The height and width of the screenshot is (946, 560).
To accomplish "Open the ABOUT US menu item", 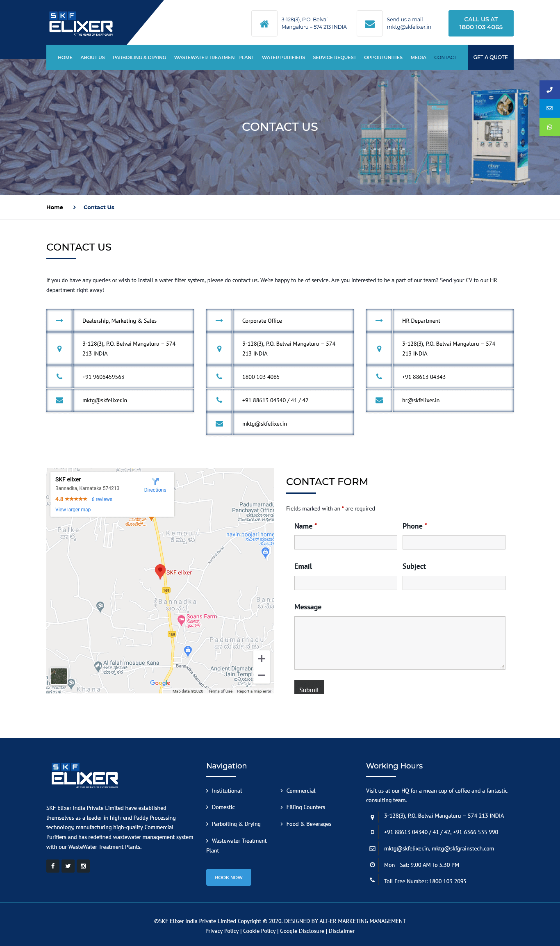I will click(x=93, y=57).
